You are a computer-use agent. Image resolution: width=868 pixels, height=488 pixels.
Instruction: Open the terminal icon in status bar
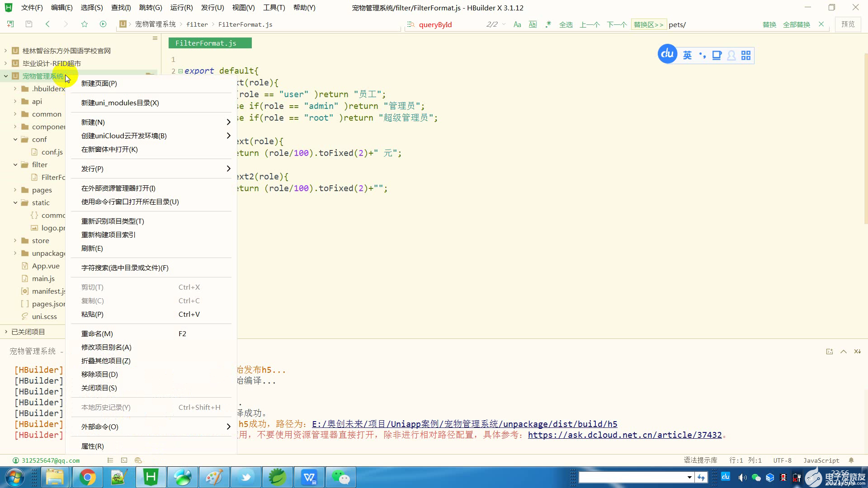coord(124,460)
